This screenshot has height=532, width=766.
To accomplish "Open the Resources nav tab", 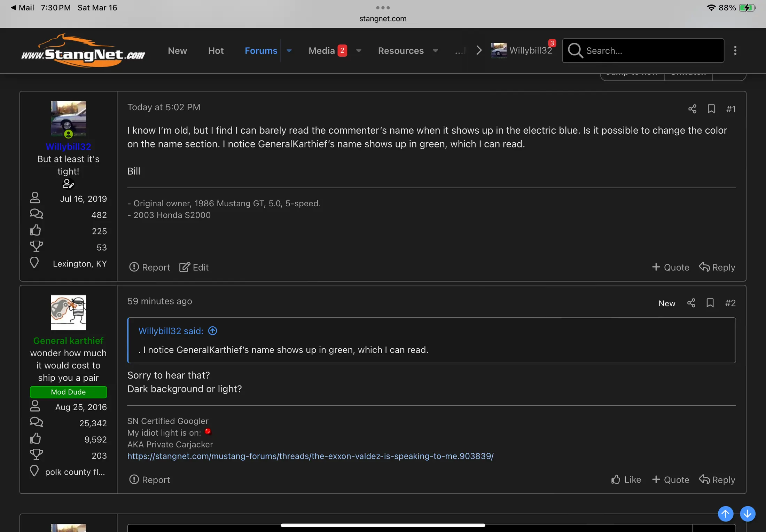I will click(x=401, y=51).
